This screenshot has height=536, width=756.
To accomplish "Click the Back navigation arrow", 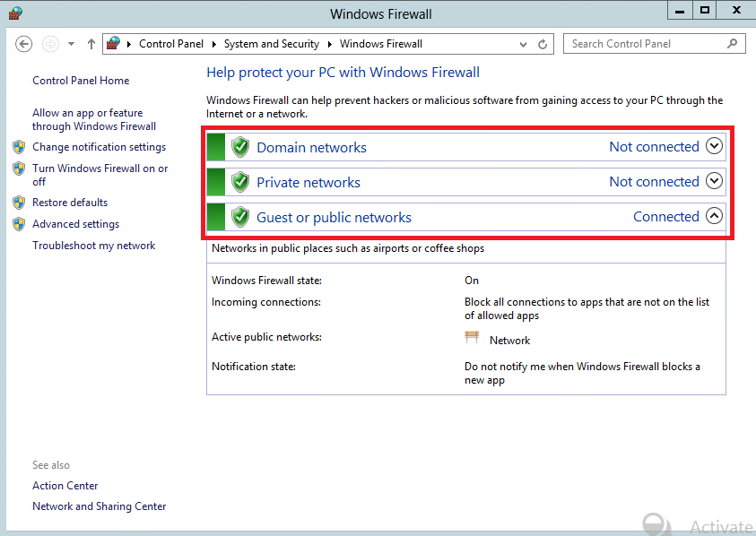I will click(x=23, y=44).
